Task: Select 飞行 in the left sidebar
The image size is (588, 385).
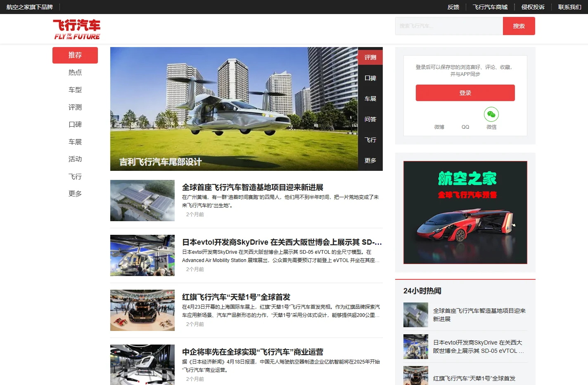Action: [x=75, y=177]
